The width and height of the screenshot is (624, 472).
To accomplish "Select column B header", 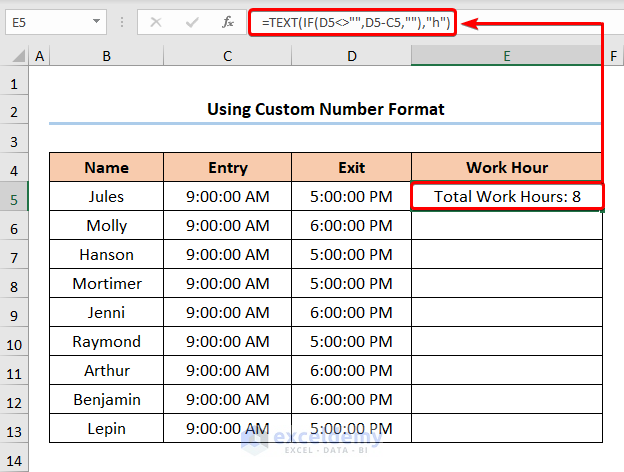I will click(107, 57).
